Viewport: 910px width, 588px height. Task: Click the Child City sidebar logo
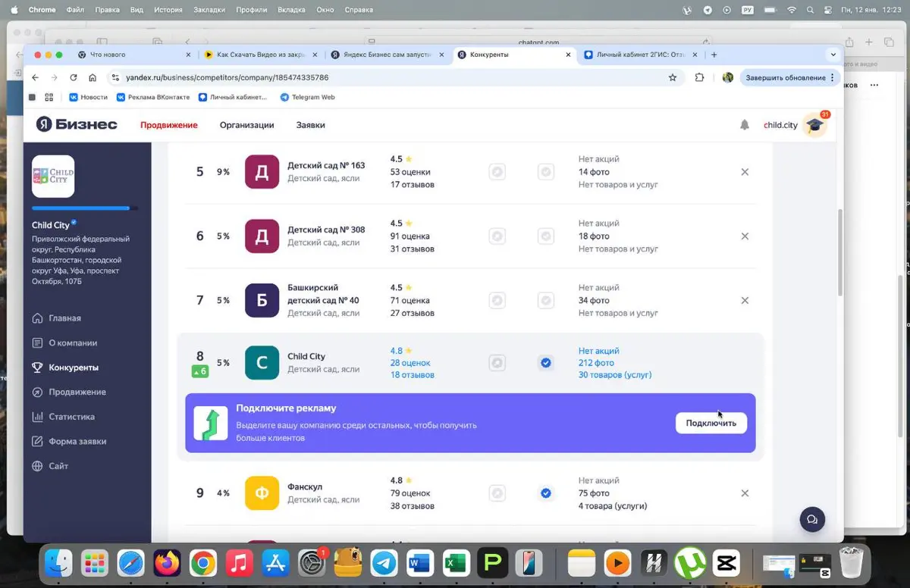(53, 176)
